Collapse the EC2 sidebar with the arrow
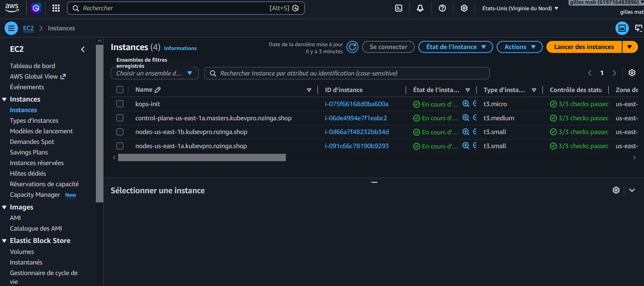Image resolution: width=644 pixels, height=286 pixels. [x=83, y=49]
